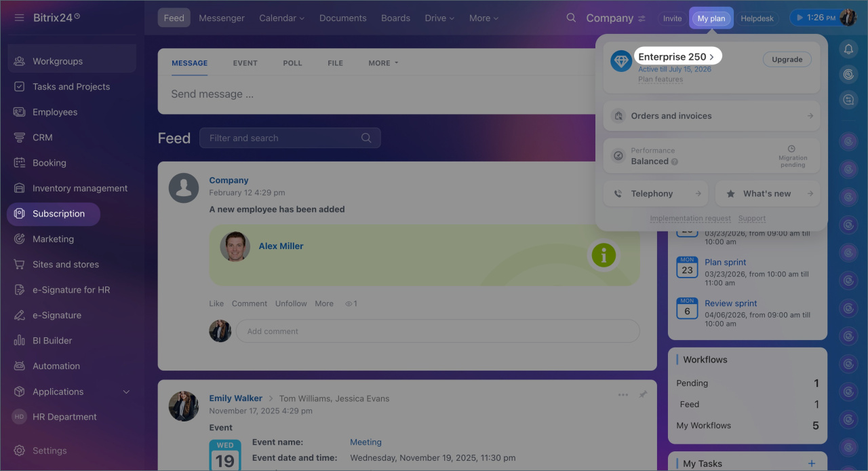This screenshot has height=471, width=868.
Task: Unfollow the new employee post
Action: [x=291, y=303]
